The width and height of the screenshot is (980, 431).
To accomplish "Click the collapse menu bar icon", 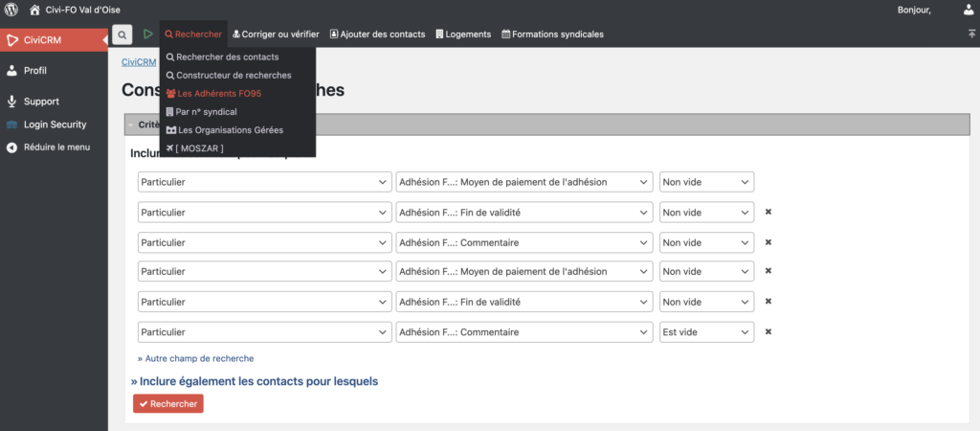I will [971, 34].
